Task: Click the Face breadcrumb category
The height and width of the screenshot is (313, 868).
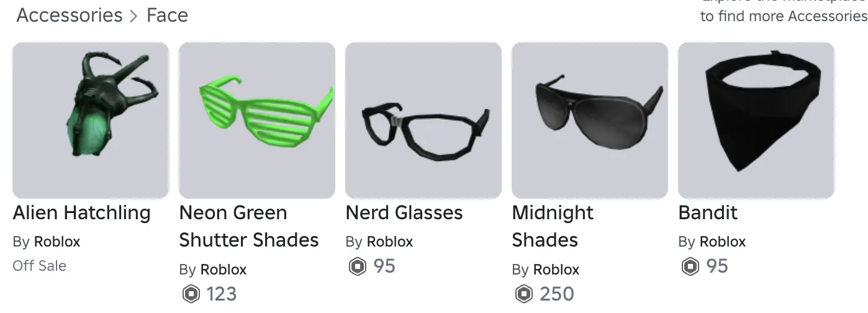Action: [167, 16]
